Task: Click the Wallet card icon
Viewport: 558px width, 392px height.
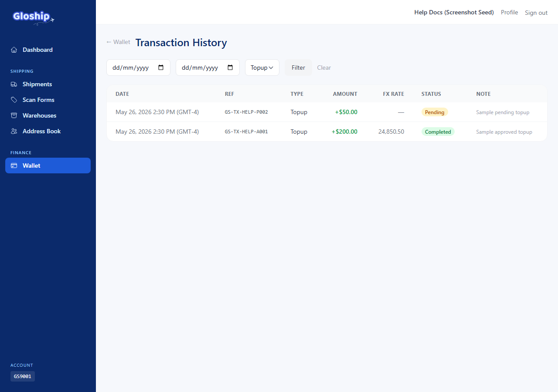Action: pos(14,166)
